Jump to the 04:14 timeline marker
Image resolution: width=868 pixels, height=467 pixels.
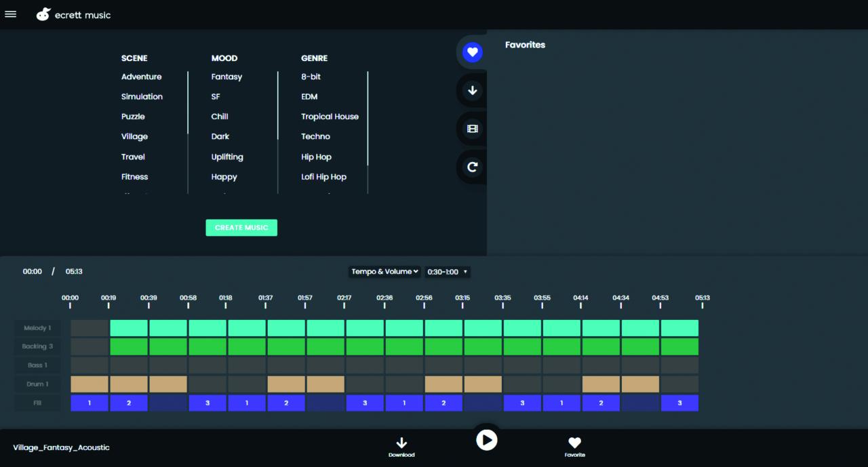tap(581, 301)
